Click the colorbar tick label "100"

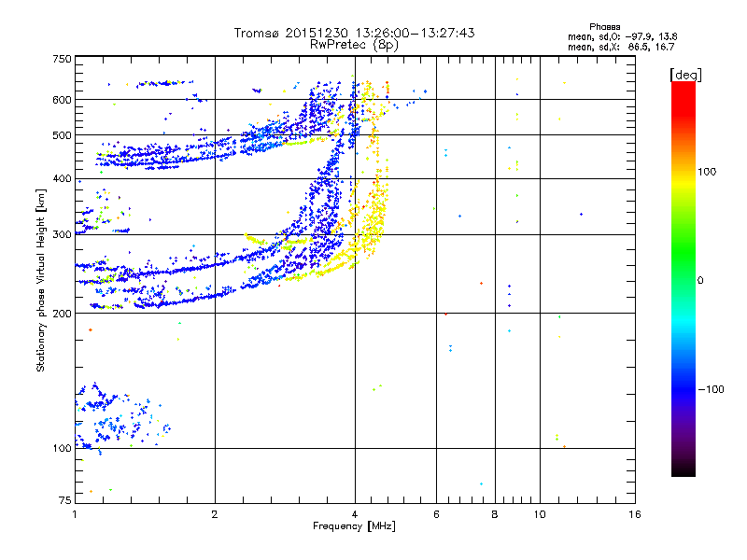pyautogui.click(x=707, y=172)
